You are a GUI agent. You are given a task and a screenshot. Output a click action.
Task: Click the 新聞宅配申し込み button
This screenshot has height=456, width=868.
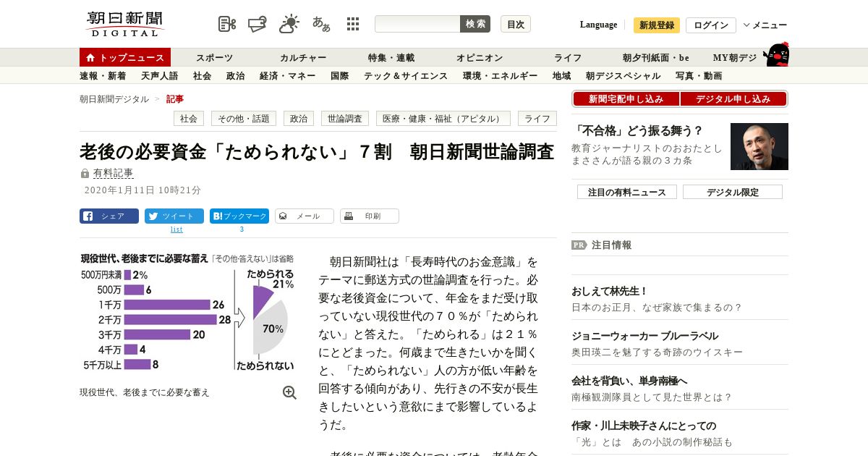coord(626,99)
